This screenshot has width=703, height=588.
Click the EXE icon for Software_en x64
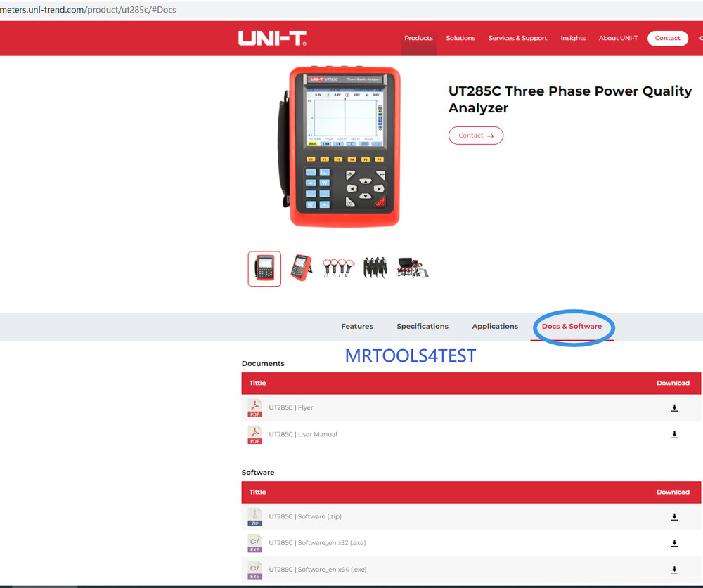[x=254, y=569]
